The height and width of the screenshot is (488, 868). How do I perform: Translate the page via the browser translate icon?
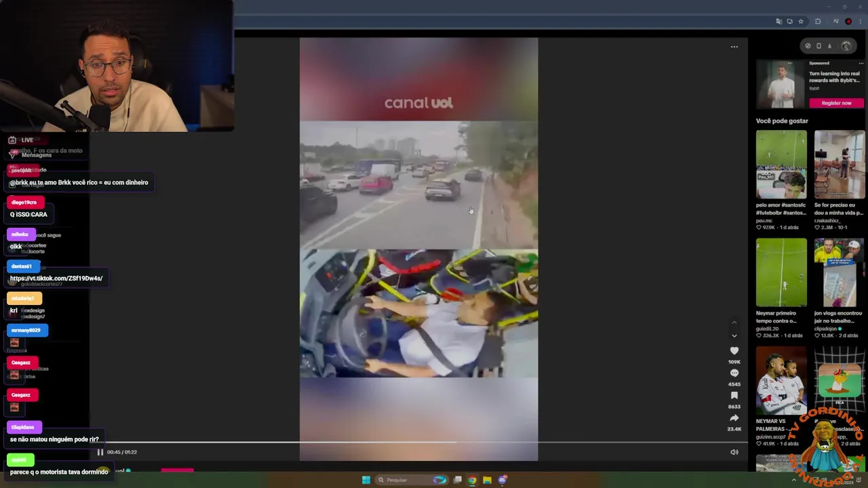[x=778, y=22]
